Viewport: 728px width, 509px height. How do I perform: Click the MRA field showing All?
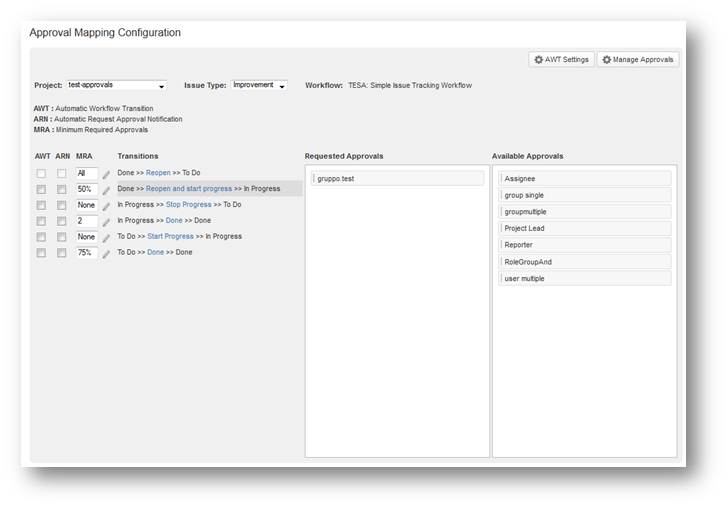click(x=86, y=173)
